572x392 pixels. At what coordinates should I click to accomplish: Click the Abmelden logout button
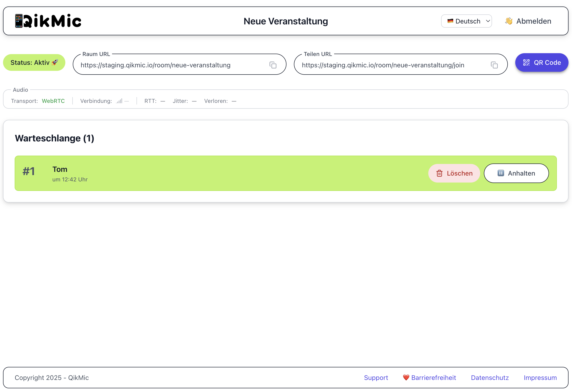tap(528, 21)
